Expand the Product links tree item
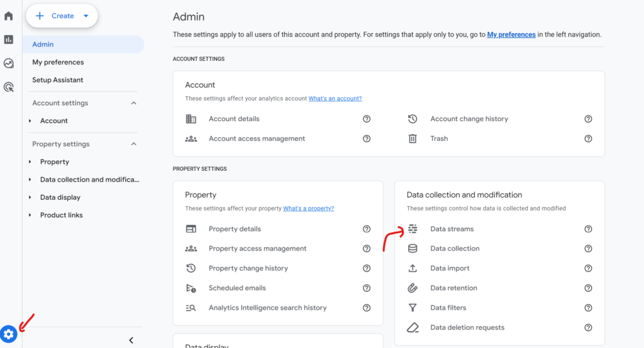This screenshot has height=348, width=644. [30, 215]
